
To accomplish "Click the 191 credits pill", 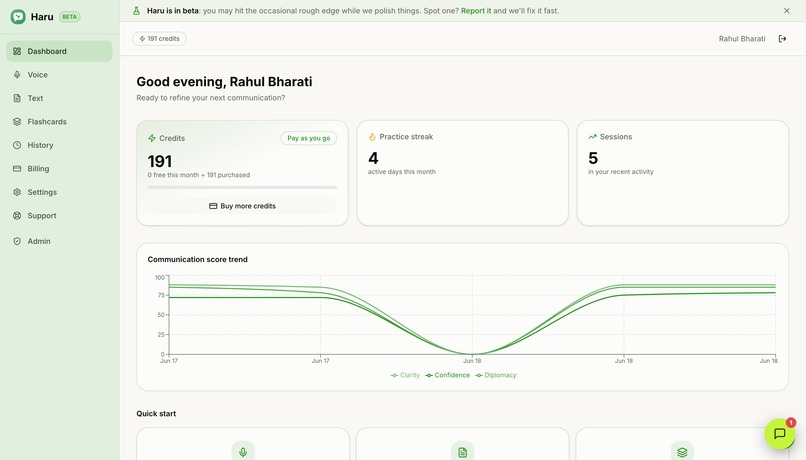I will tap(159, 39).
